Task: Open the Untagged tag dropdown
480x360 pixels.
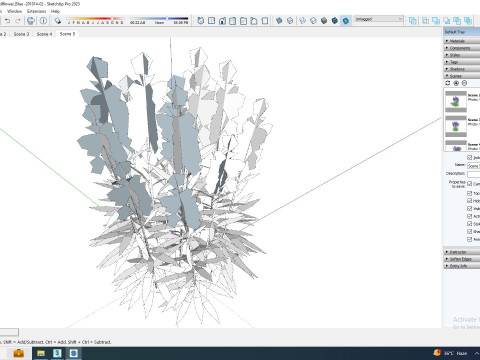Action: tap(378, 19)
